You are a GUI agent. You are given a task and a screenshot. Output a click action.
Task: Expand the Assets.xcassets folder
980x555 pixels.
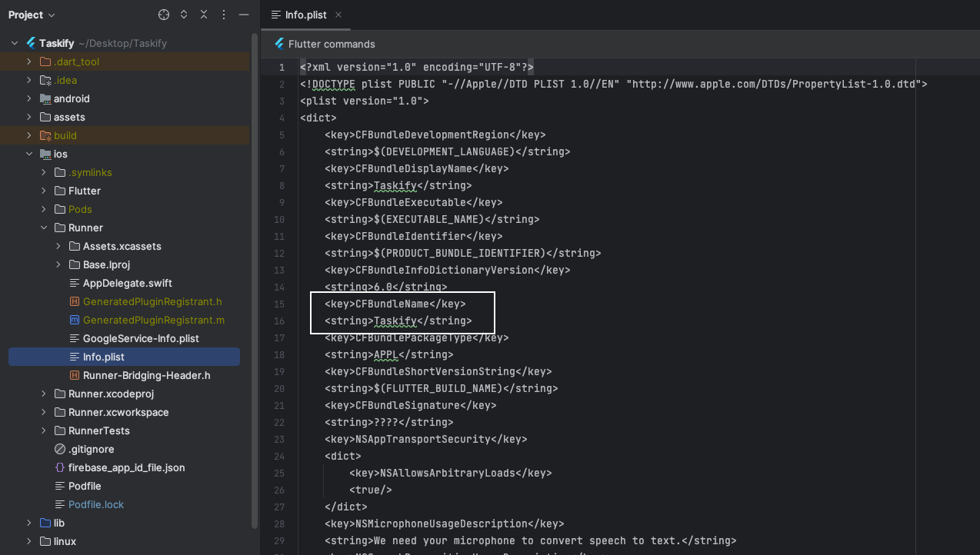[58, 246]
